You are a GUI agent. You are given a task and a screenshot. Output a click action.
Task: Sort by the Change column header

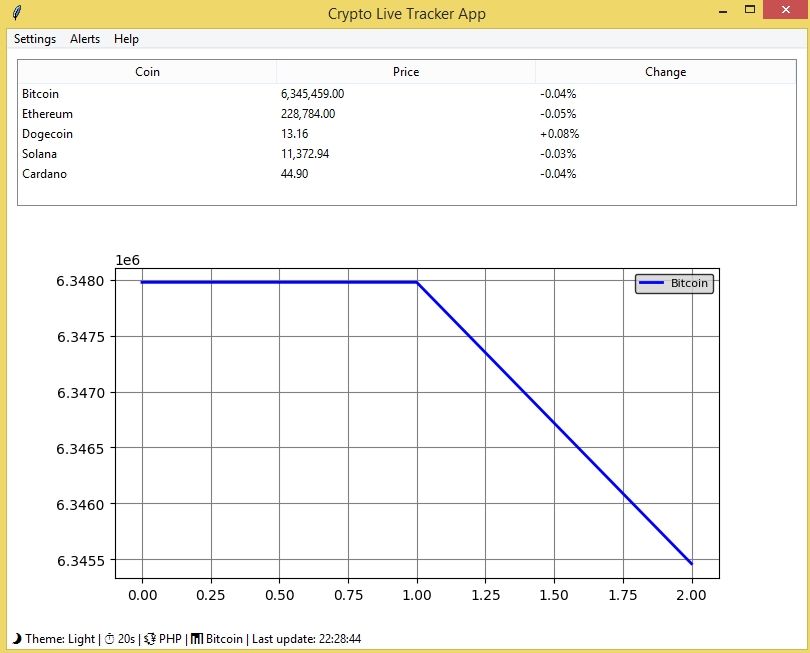(x=665, y=72)
